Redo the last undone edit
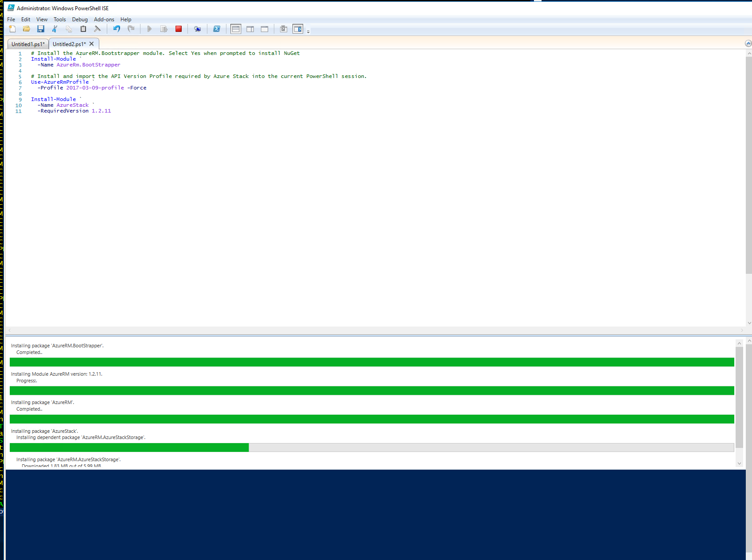This screenshot has width=752, height=560. (x=131, y=29)
